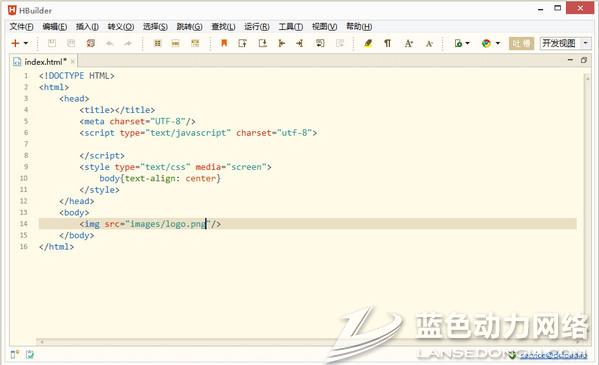This screenshot has width=599, height=365.
Task: Open the 开发视图 view combo box
Action: pyautogui.click(x=565, y=43)
